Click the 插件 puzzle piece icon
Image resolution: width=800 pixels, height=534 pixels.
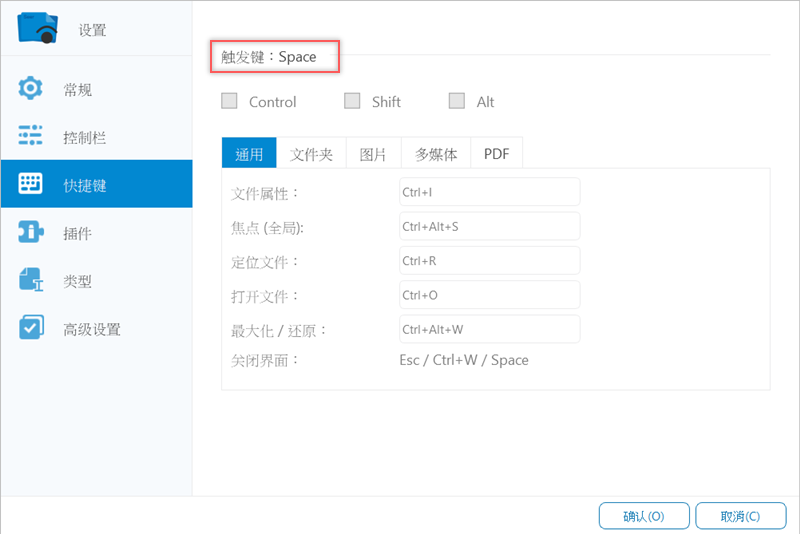click(x=31, y=233)
